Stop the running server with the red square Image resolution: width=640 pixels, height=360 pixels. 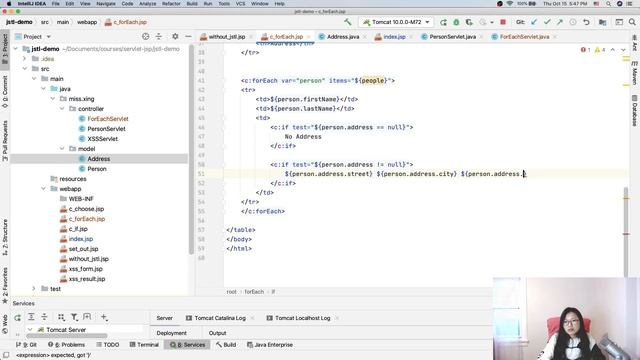[x=503, y=22]
